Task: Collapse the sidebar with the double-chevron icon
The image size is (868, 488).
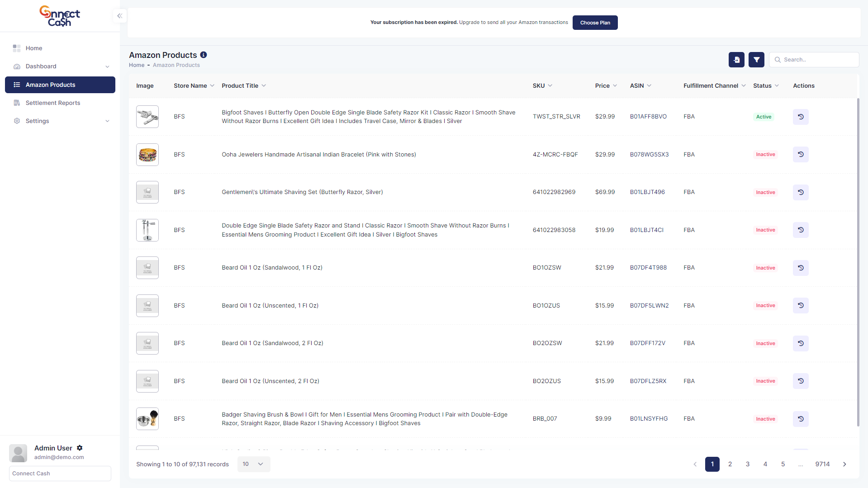Action: click(119, 16)
